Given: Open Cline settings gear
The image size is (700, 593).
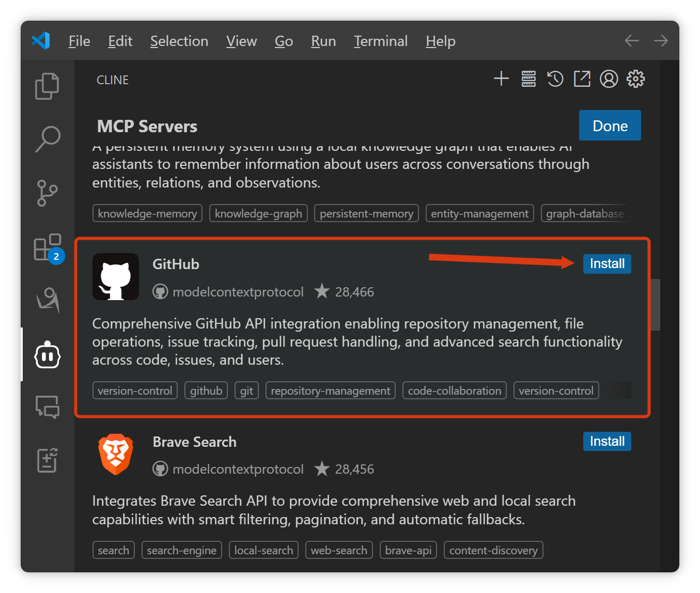Looking at the screenshot, I should (x=636, y=79).
